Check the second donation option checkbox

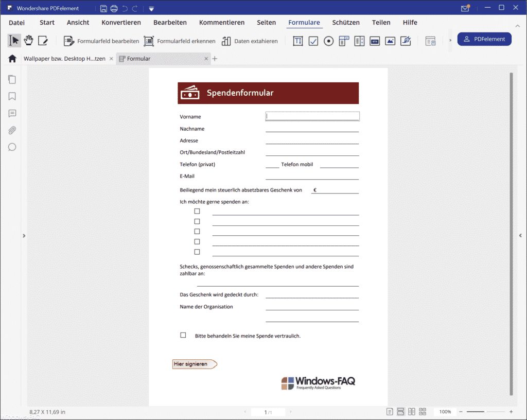click(197, 221)
